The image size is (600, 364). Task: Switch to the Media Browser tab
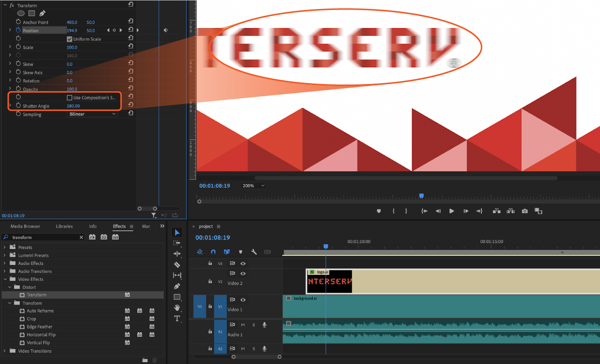pos(25,226)
